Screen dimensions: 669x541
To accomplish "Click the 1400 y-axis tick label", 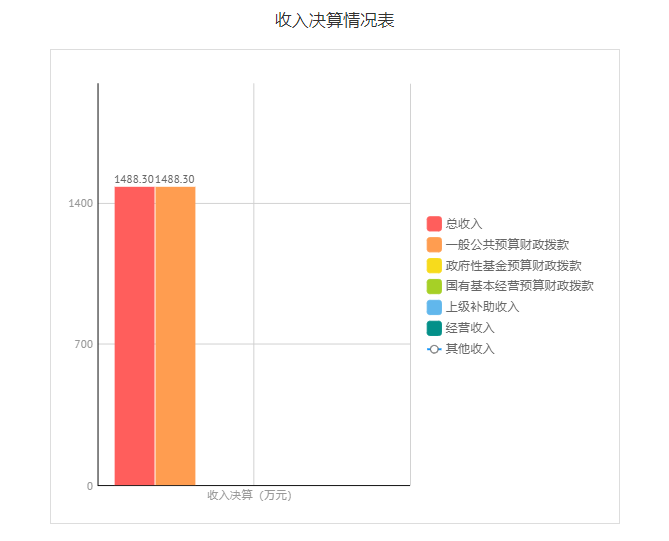I will tap(81, 203).
